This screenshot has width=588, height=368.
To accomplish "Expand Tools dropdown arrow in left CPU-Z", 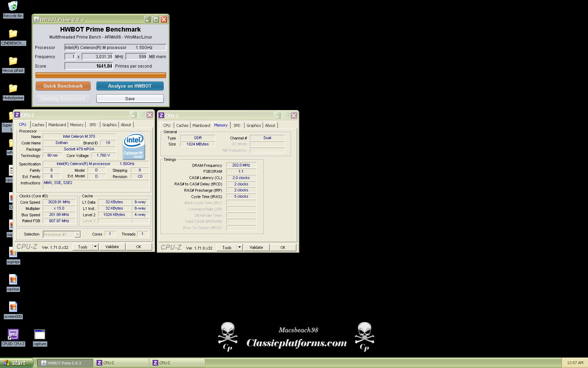I will [x=95, y=247].
